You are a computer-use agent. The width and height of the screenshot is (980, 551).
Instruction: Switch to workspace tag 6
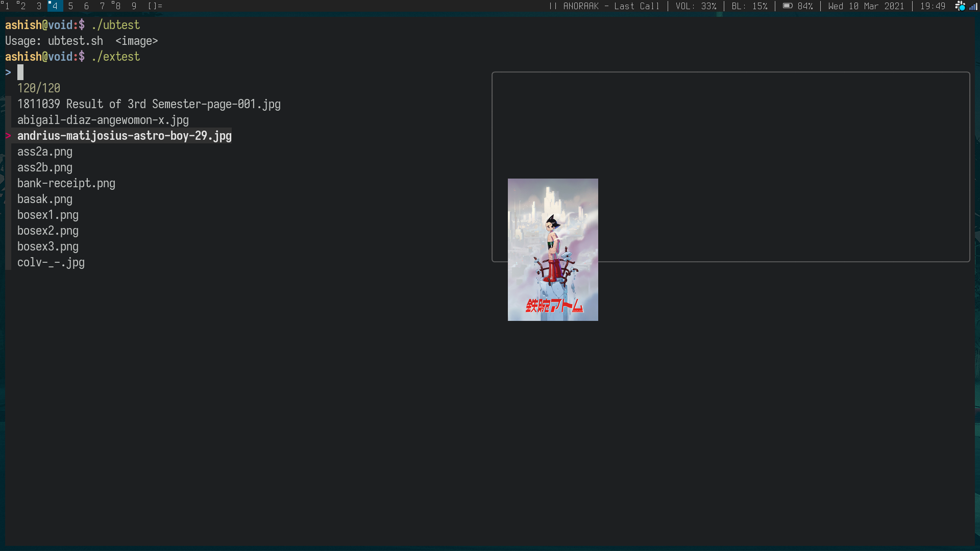tap(86, 6)
